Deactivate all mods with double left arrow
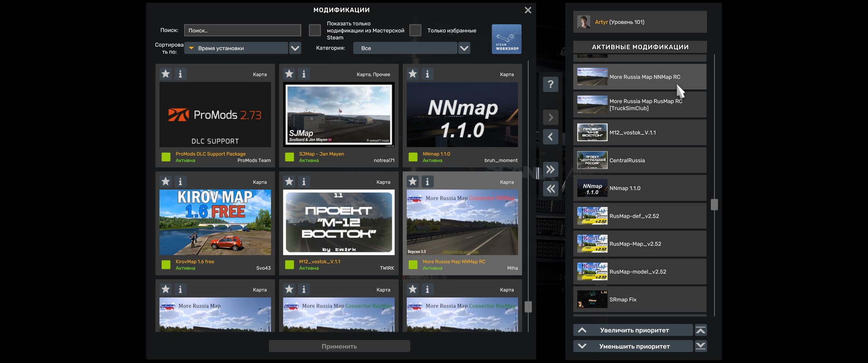868x363 pixels. 551,189
